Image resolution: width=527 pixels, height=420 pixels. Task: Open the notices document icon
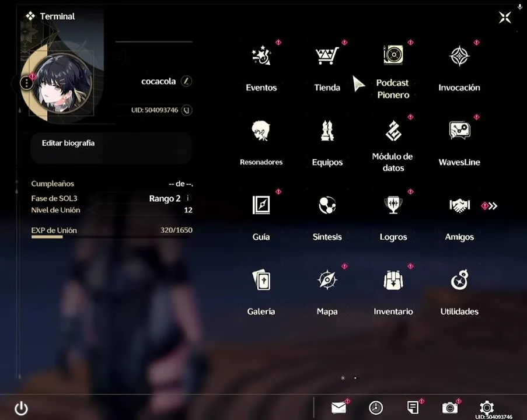(413, 408)
